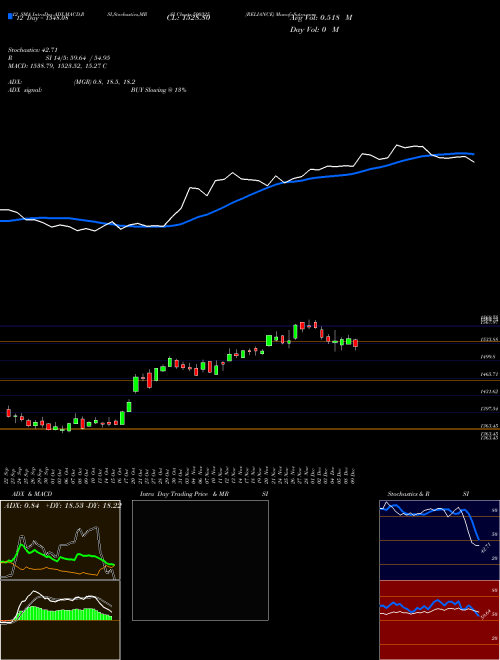The height and width of the screenshot is (660, 500).
Task: Click the last red candlestick on 09 Dec
Action: (356, 344)
